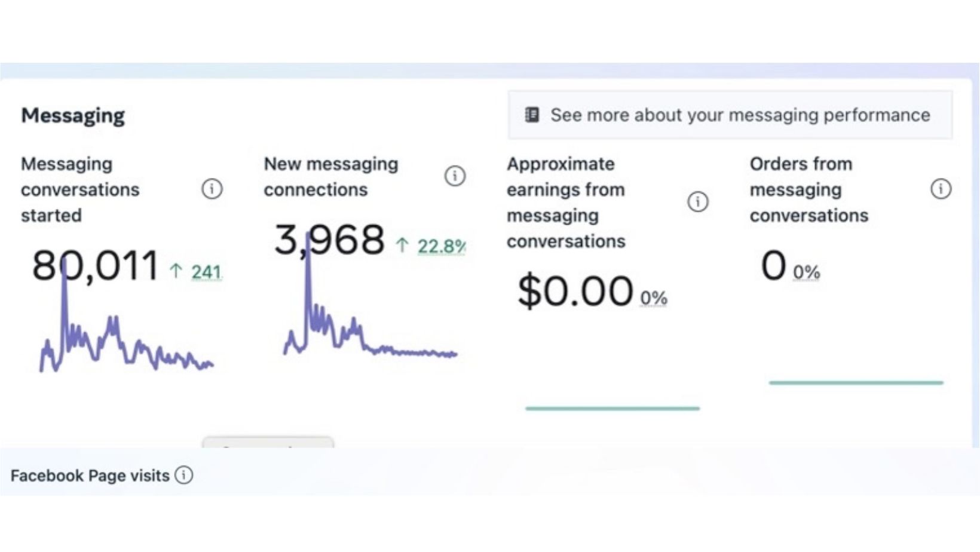Image resolution: width=980 pixels, height=552 pixels.
Task: Click the 0% change under $0.00 earnings
Action: point(654,298)
